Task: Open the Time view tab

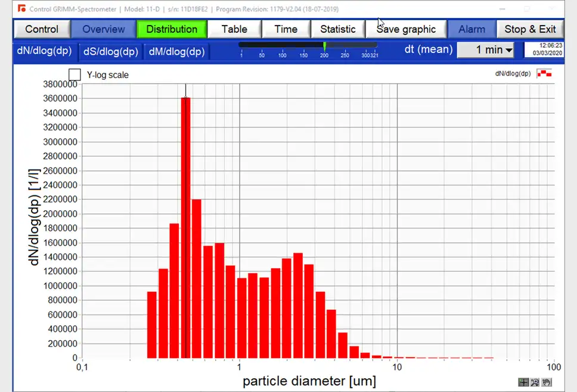Action: pyautogui.click(x=286, y=29)
